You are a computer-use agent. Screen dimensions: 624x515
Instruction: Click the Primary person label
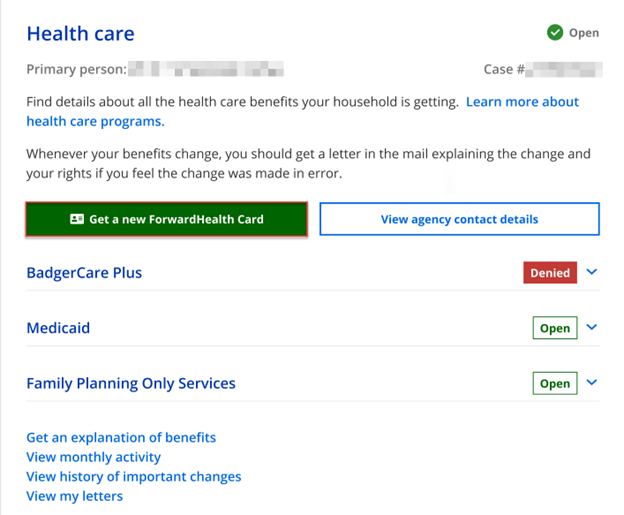pos(76,70)
